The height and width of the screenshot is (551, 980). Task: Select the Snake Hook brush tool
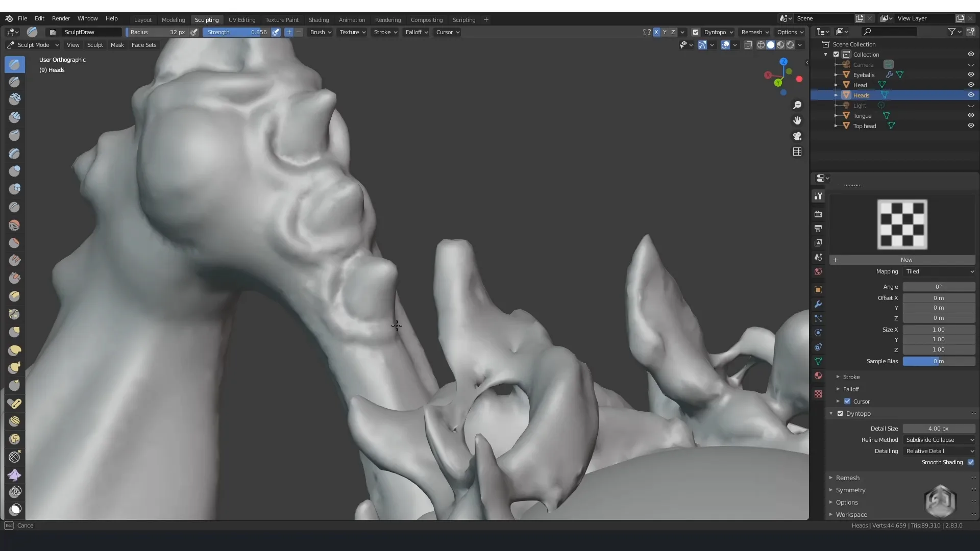(x=15, y=368)
